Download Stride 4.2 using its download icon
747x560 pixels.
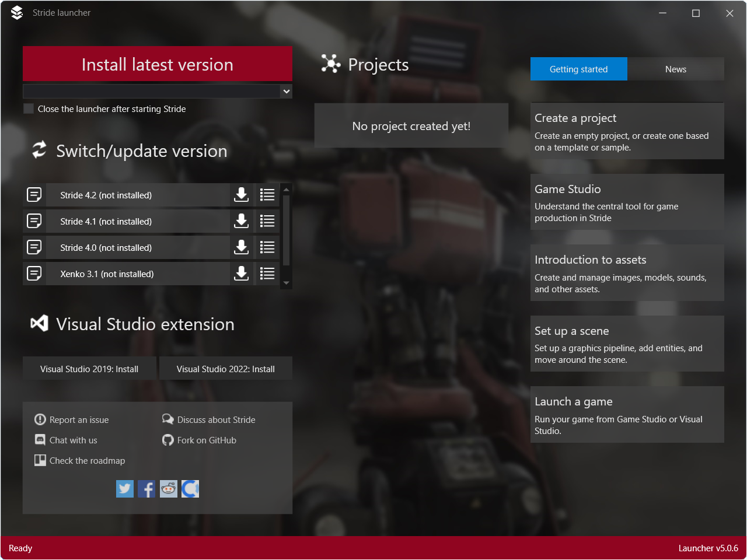pos(241,195)
